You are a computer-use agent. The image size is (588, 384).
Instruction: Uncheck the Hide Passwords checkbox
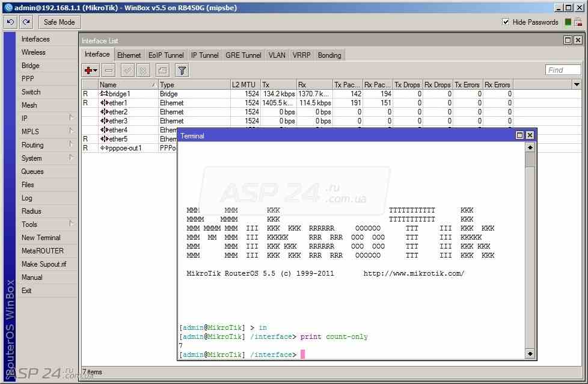click(506, 22)
